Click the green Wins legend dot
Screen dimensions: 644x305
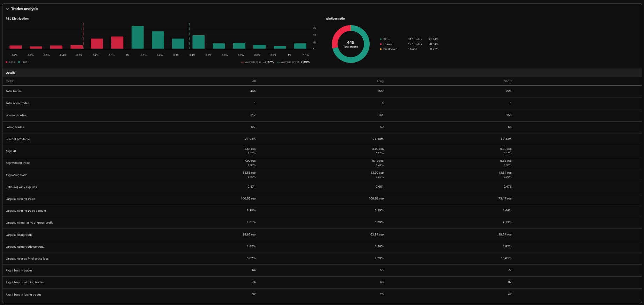(381, 39)
